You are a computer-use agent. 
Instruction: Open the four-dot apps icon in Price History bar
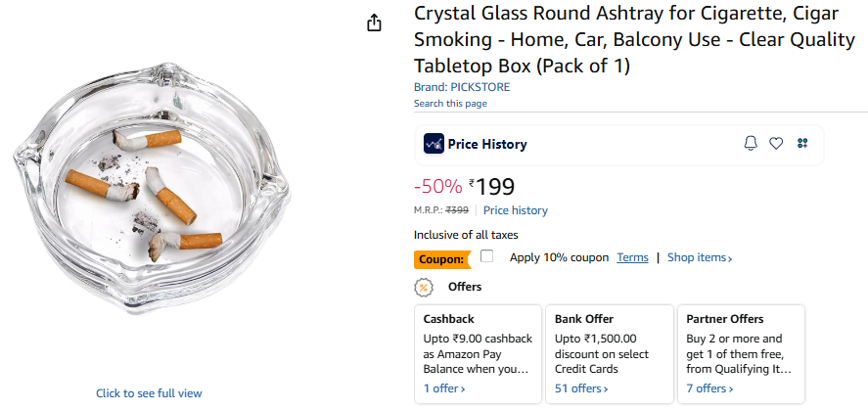click(x=802, y=144)
